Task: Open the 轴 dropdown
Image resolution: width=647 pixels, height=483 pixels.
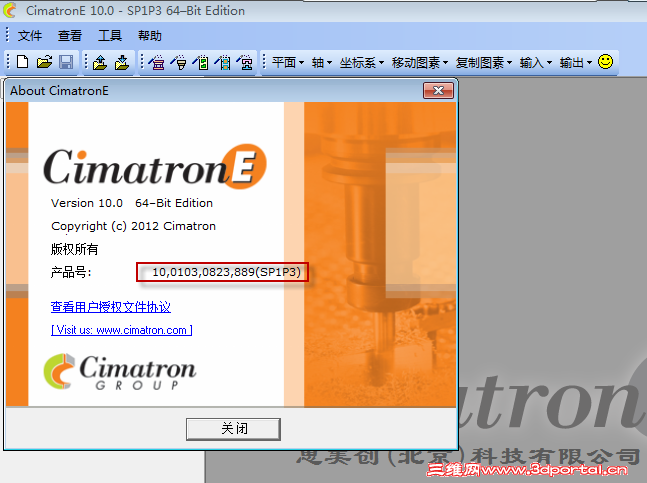Action: pos(321,63)
